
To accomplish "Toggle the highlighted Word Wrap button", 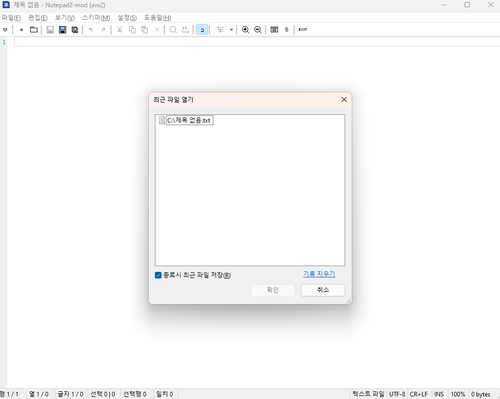I will tap(202, 30).
